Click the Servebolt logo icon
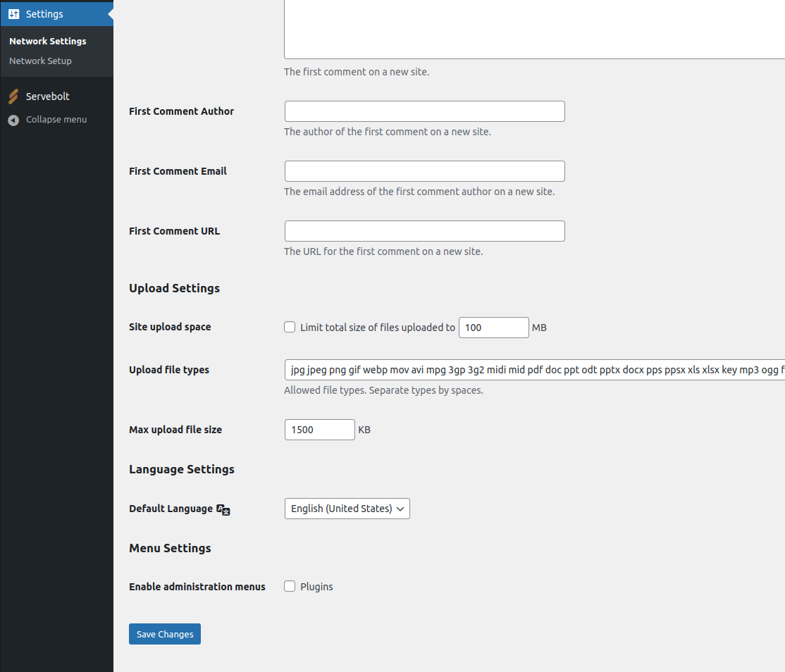This screenshot has height=672, width=785. coord(13,96)
